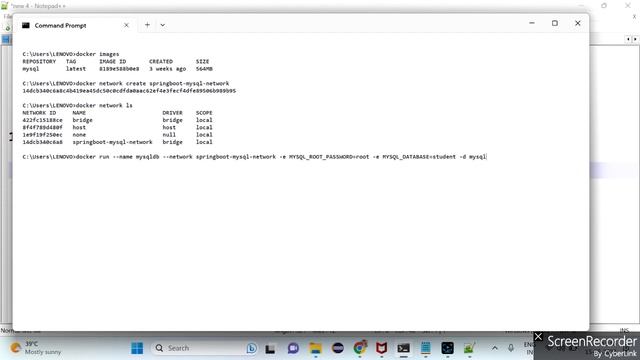Open Task View on the taskbar

click(x=270, y=348)
